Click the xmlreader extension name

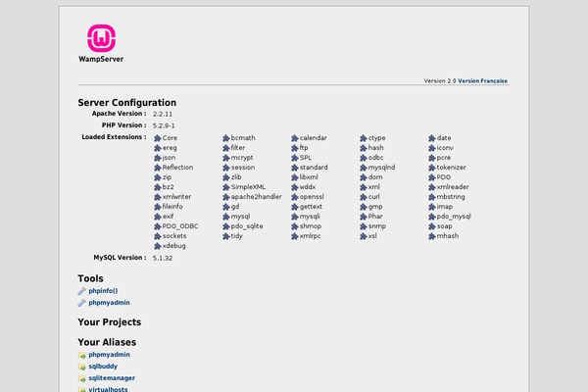[453, 187]
